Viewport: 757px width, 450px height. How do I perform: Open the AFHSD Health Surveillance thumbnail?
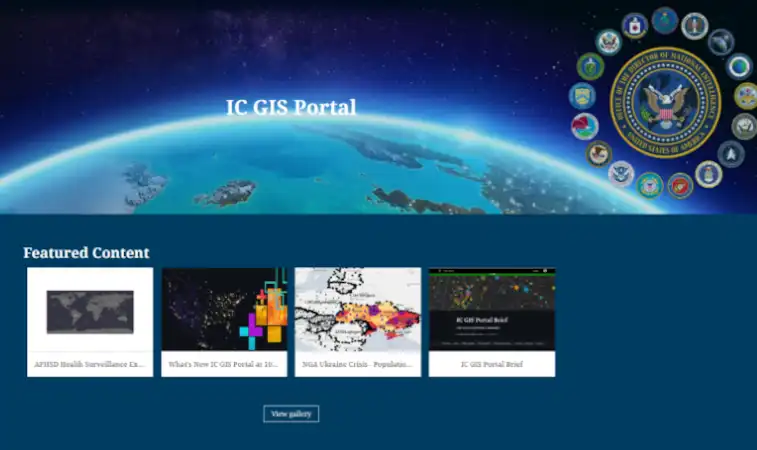pyautogui.click(x=90, y=310)
